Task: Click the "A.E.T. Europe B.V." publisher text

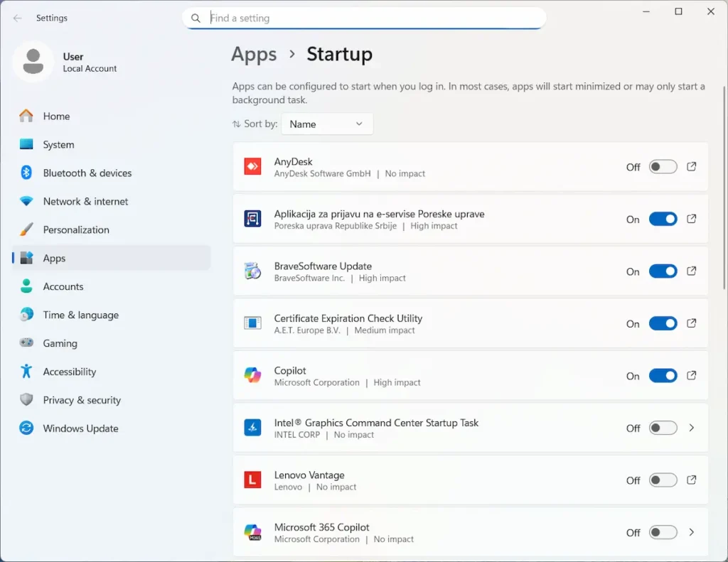Action: [307, 330]
